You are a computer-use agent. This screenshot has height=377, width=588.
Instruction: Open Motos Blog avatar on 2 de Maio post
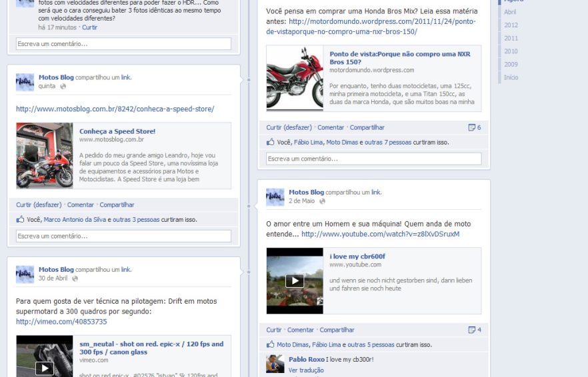(275, 197)
